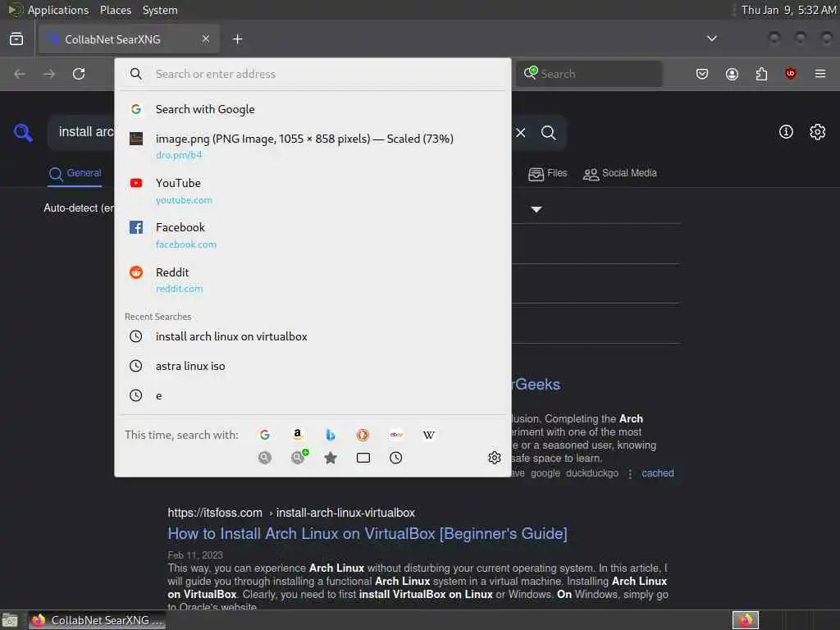Select recent search e
This screenshot has height=630, width=840.
[313, 395]
